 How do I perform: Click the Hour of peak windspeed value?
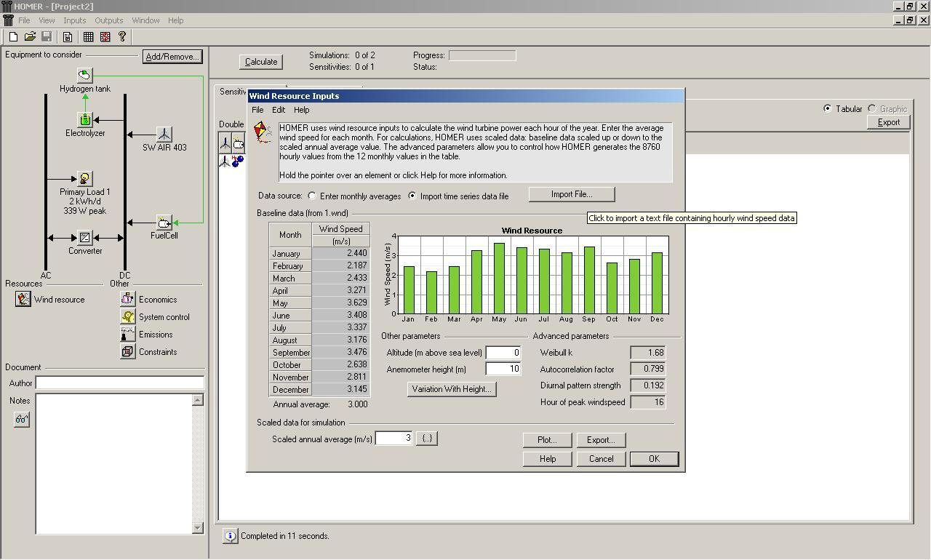(x=648, y=402)
